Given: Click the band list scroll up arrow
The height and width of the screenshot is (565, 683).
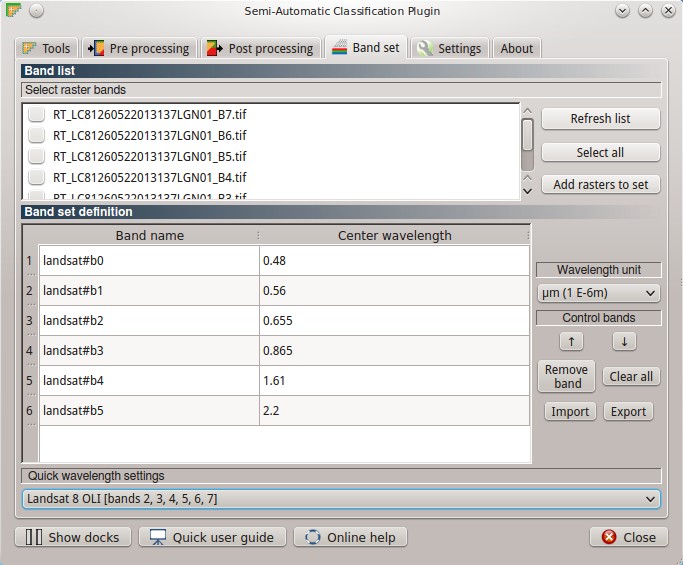Looking at the screenshot, I should click(527, 111).
